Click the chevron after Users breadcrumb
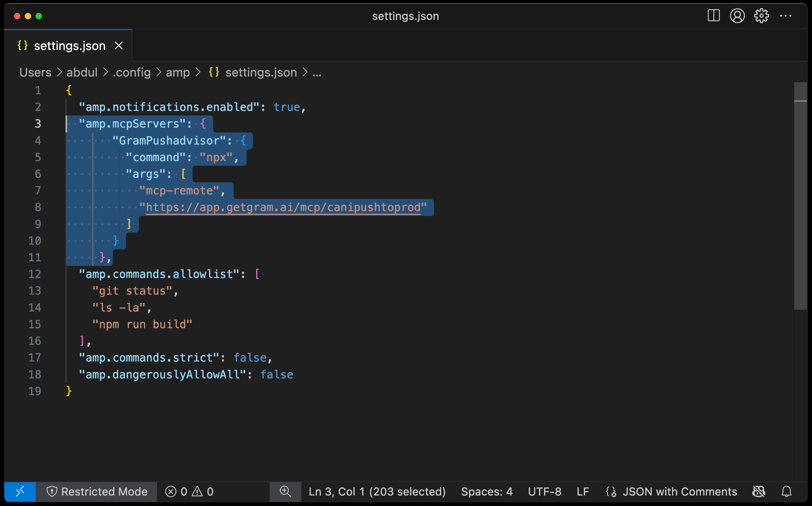Screen dimensions: 812x506 (x=59, y=72)
